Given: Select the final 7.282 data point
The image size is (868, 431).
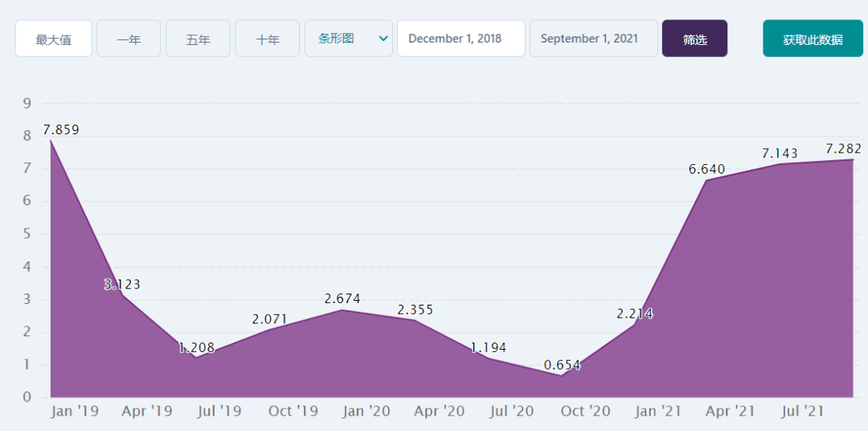Looking at the screenshot, I should coord(852,159).
